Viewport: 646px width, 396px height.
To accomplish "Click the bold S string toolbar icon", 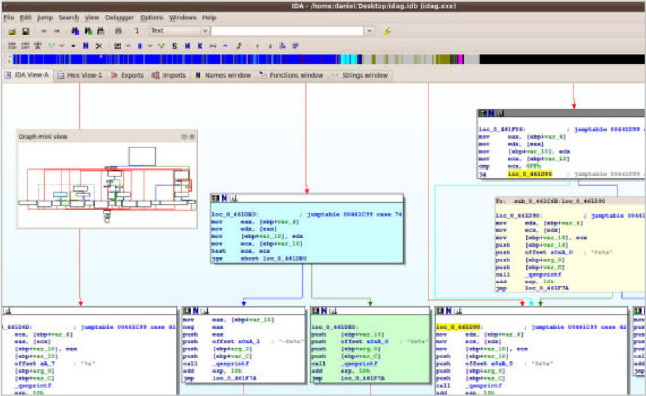I will click(x=174, y=46).
